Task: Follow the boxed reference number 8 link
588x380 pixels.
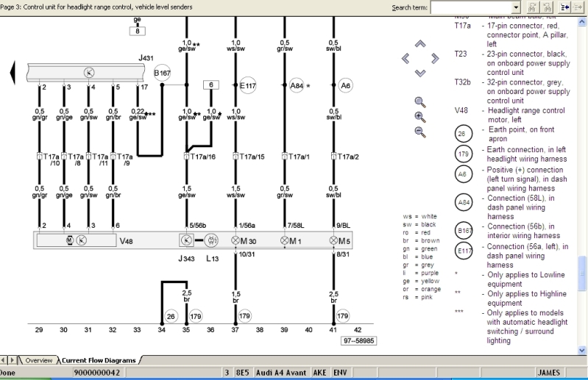Action: point(137,31)
